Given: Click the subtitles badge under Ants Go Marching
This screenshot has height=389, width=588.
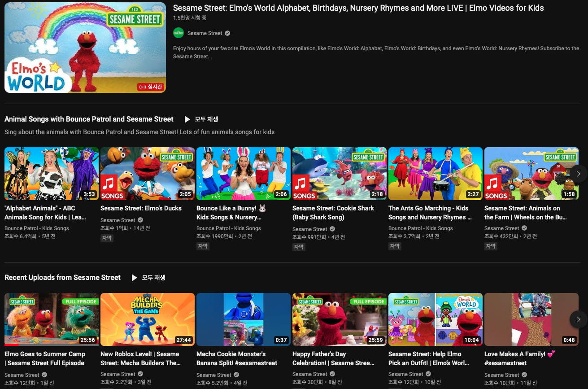Looking at the screenshot, I should [x=395, y=246].
